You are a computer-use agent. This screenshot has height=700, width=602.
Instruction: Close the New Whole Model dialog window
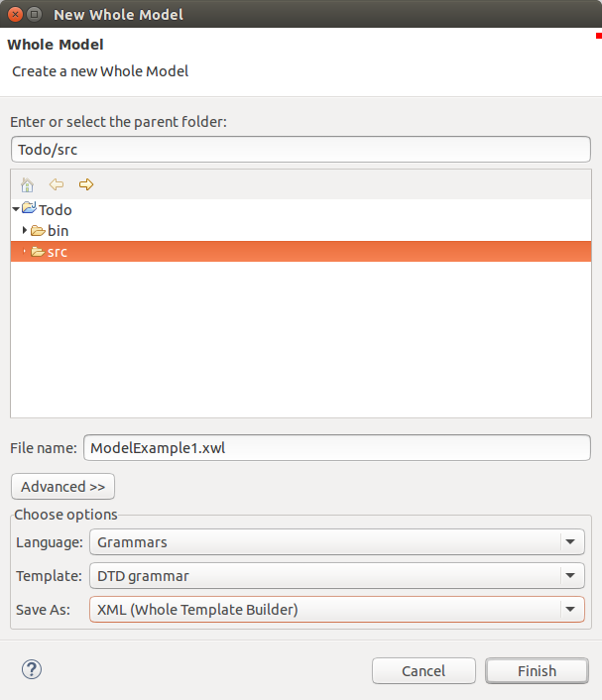pos(14,14)
